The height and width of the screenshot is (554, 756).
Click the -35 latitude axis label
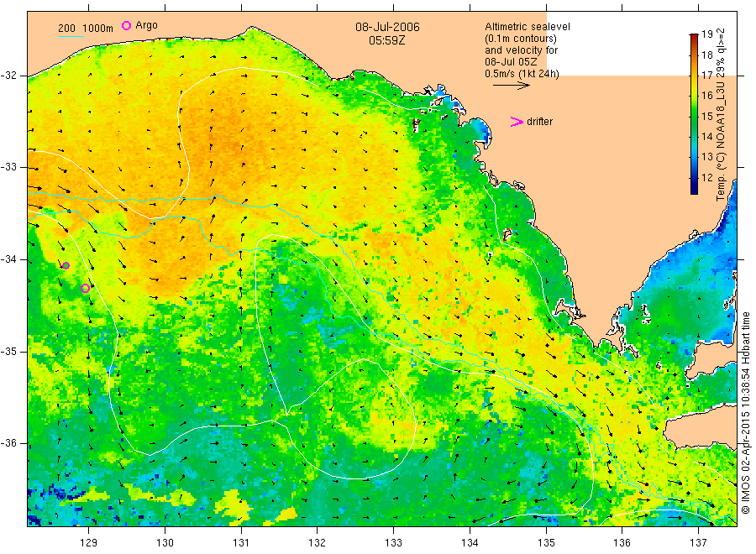(8, 352)
